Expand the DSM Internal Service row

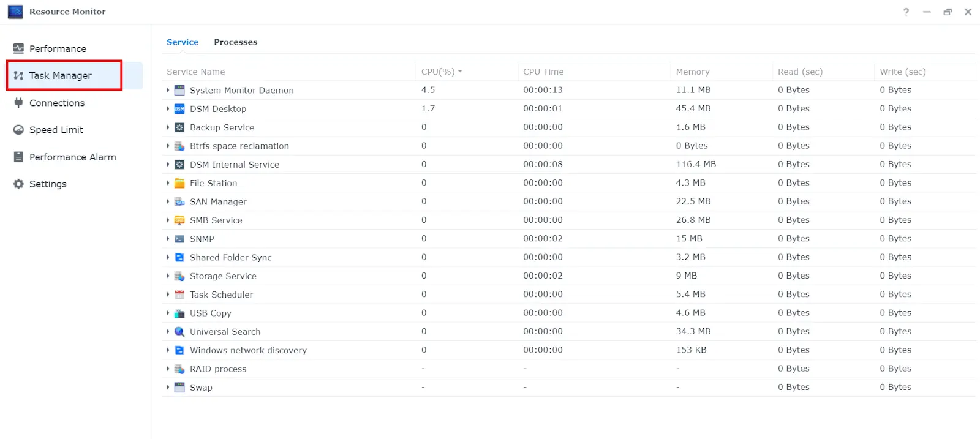[168, 165]
